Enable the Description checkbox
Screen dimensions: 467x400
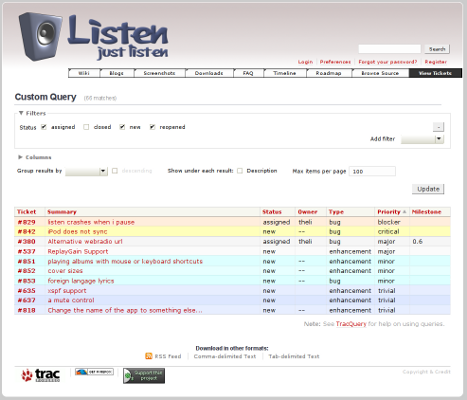[x=240, y=171]
